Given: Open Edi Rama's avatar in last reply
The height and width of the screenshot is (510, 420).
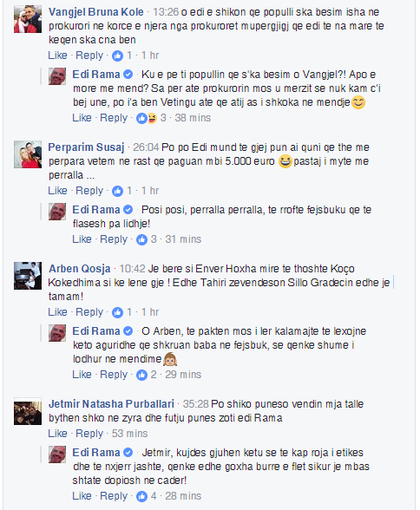Looking at the screenshot, I should [x=57, y=454].
